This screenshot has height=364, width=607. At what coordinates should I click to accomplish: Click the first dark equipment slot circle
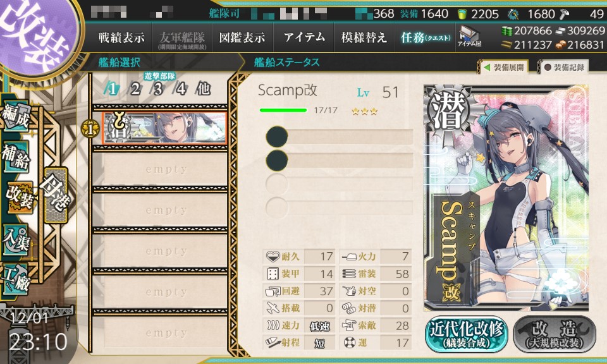(x=277, y=136)
